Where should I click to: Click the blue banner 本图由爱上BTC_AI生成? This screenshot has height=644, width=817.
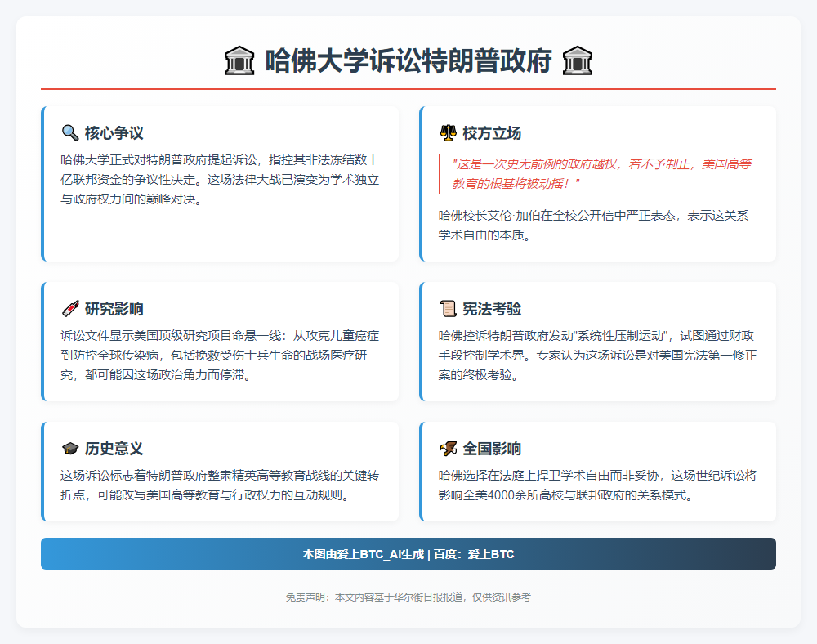pyautogui.click(x=408, y=553)
